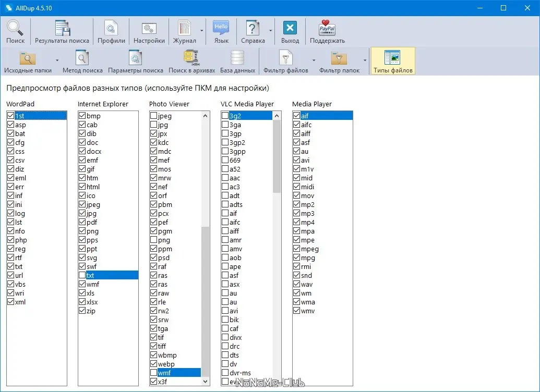The image size is (540, 392).
Task: Uncheck xml in WordPad list
Action: tap(10, 302)
